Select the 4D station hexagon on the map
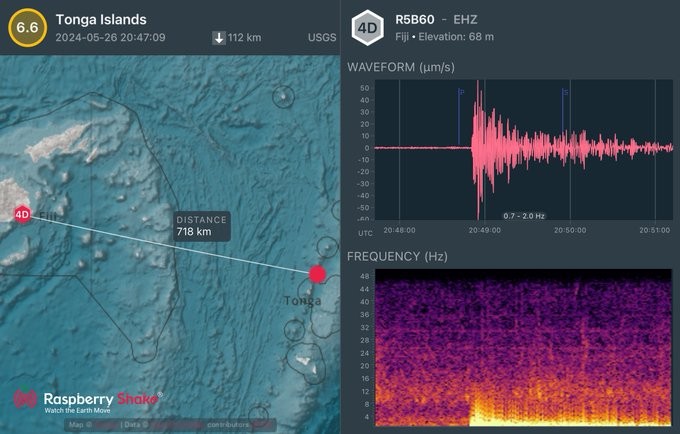680x434 pixels. point(22,214)
